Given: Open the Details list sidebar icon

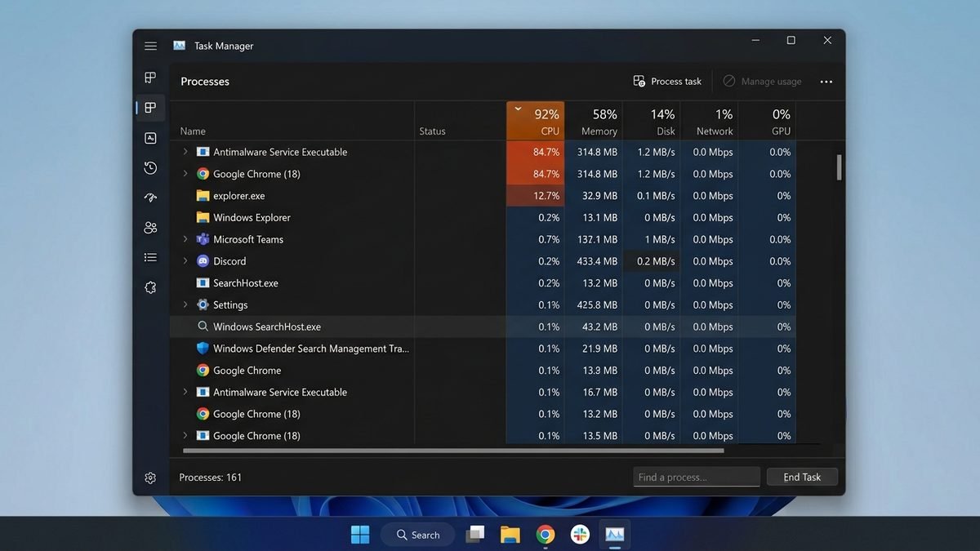Looking at the screenshot, I should [150, 257].
